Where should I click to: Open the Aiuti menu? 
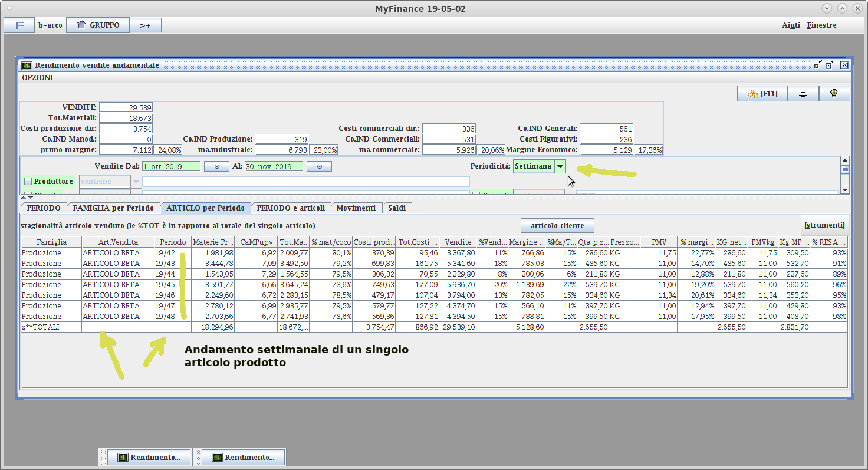[791, 25]
